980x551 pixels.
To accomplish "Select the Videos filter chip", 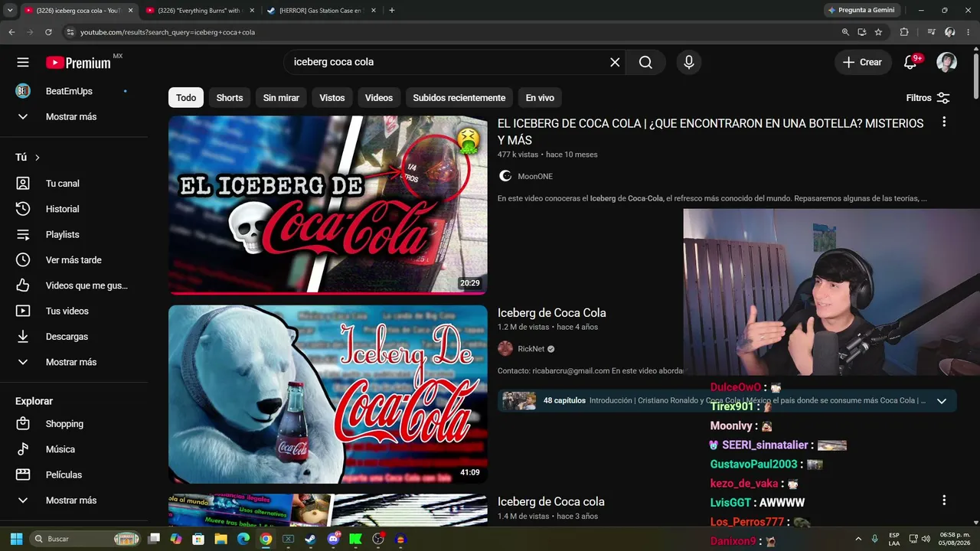I will (x=379, y=98).
